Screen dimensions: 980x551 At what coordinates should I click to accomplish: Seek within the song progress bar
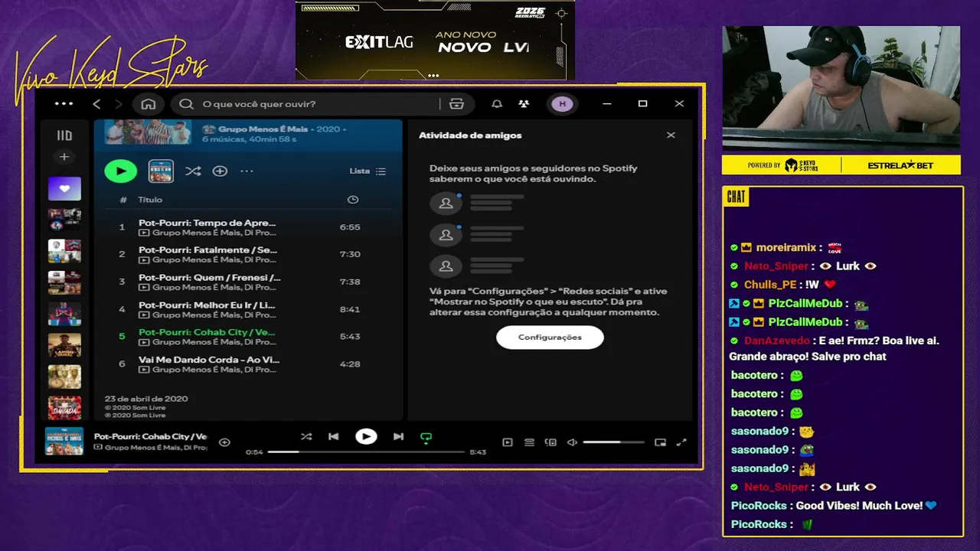point(366,452)
